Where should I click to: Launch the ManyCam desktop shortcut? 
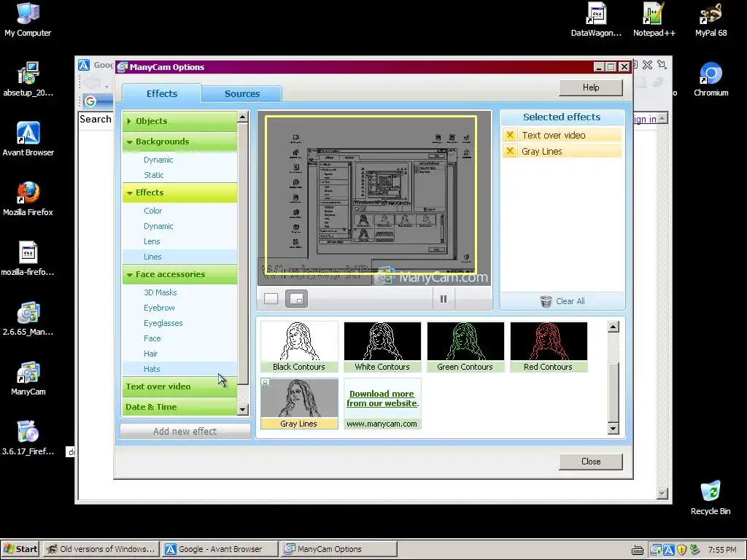coord(28,378)
